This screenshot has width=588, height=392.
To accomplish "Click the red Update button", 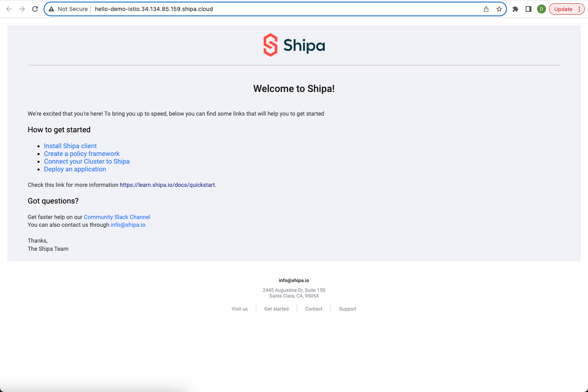I will 563,9.
